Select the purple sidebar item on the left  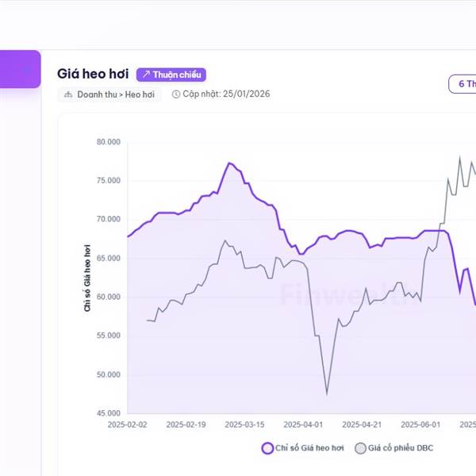click(x=20, y=69)
